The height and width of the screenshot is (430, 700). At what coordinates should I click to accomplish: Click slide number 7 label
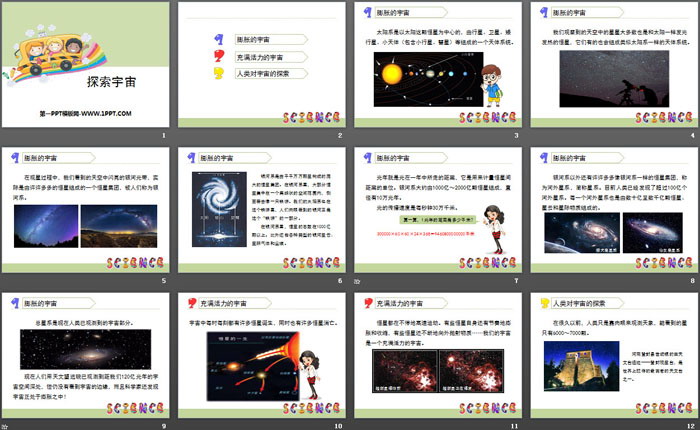[x=516, y=280]
